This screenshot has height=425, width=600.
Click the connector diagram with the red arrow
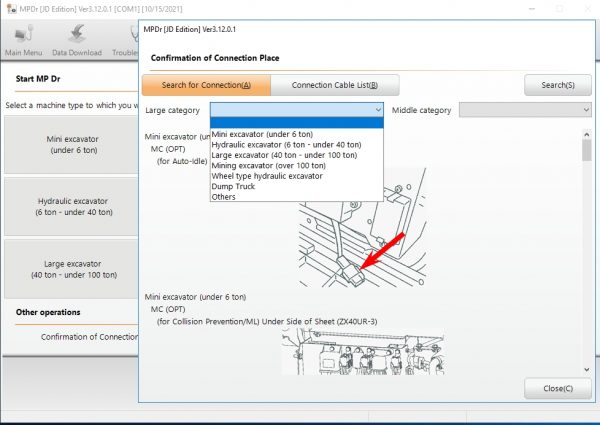(x=362, y=228)
